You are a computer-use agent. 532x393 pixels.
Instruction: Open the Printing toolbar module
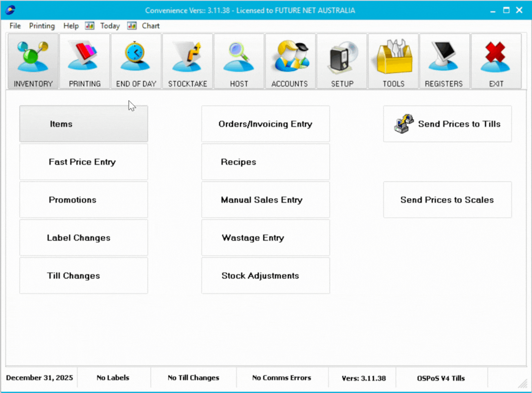(x=84, y=61)
